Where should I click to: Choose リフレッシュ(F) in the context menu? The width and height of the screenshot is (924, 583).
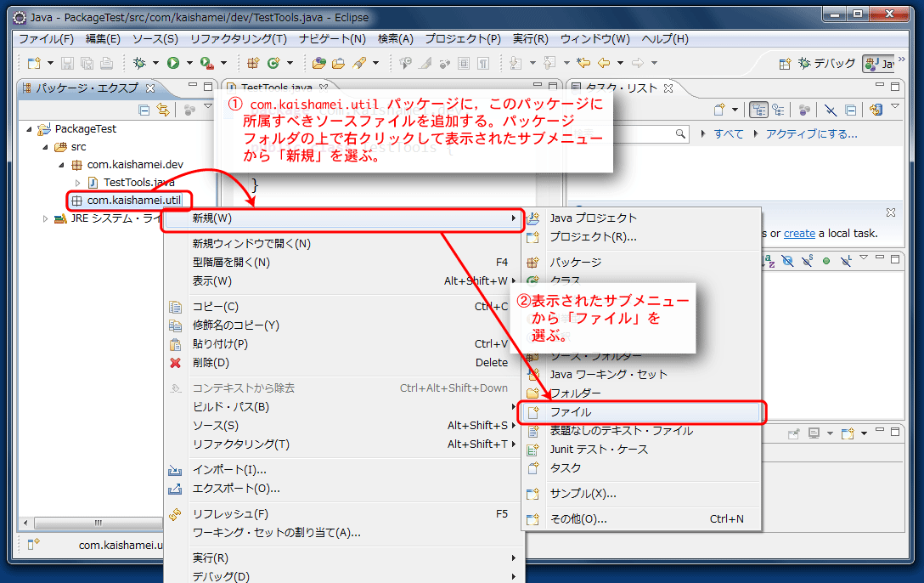(x=342, y=514)
